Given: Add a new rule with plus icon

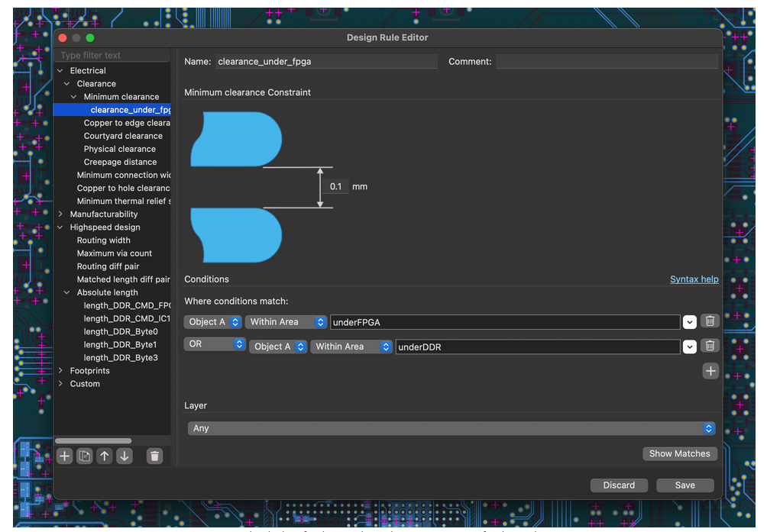Looking at the screenshot, I should click(x=65, y=456).
